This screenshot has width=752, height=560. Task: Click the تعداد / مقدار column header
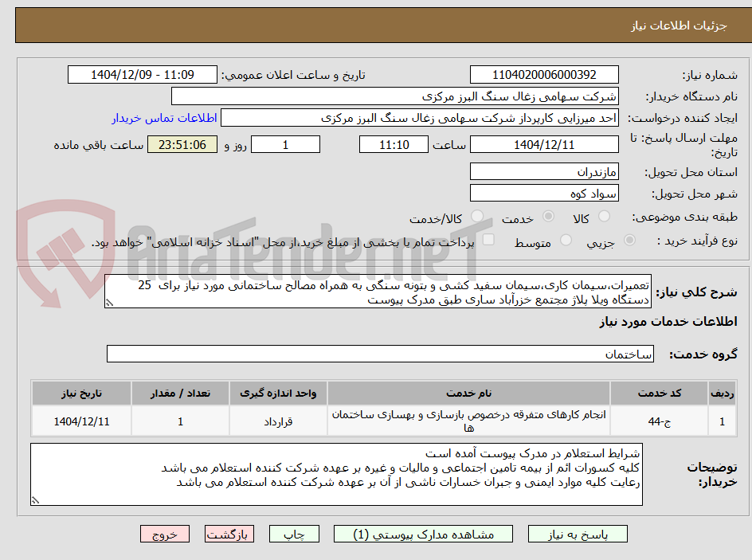180,394
